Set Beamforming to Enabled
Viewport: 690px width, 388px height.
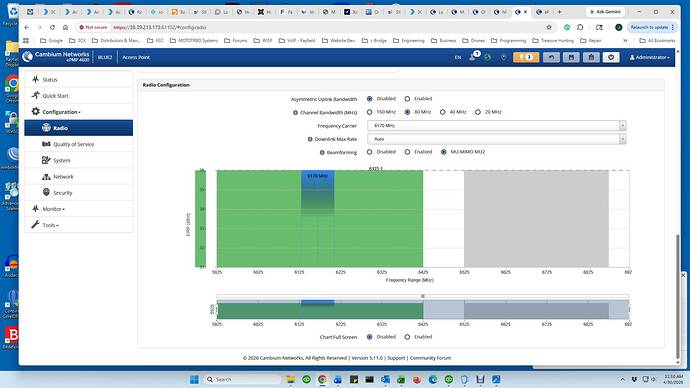(x=407, y=152)
